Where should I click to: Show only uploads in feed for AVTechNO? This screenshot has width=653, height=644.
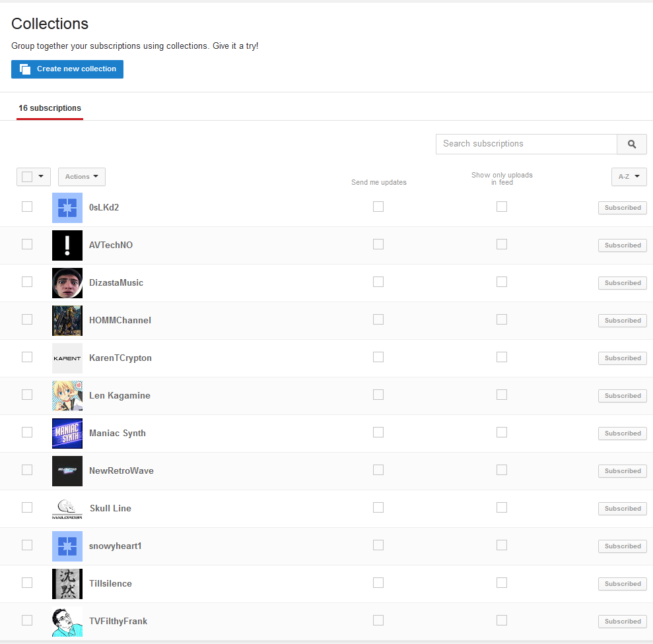point(501,244)
